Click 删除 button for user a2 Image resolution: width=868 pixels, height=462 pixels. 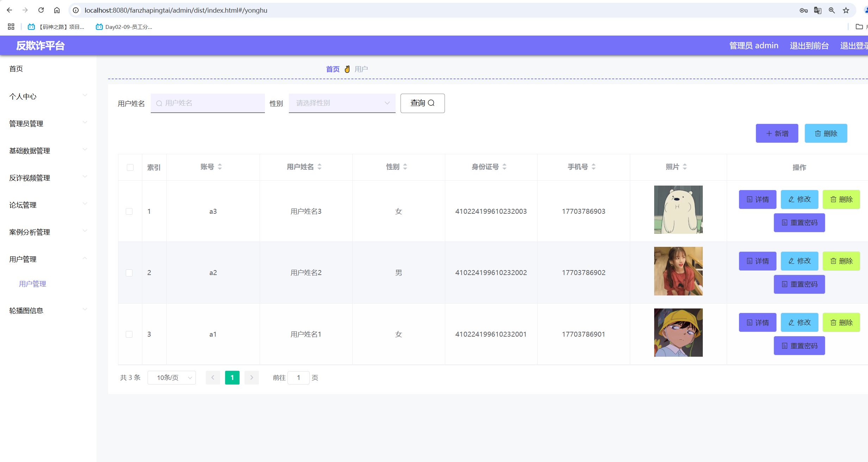pos(841,261)
